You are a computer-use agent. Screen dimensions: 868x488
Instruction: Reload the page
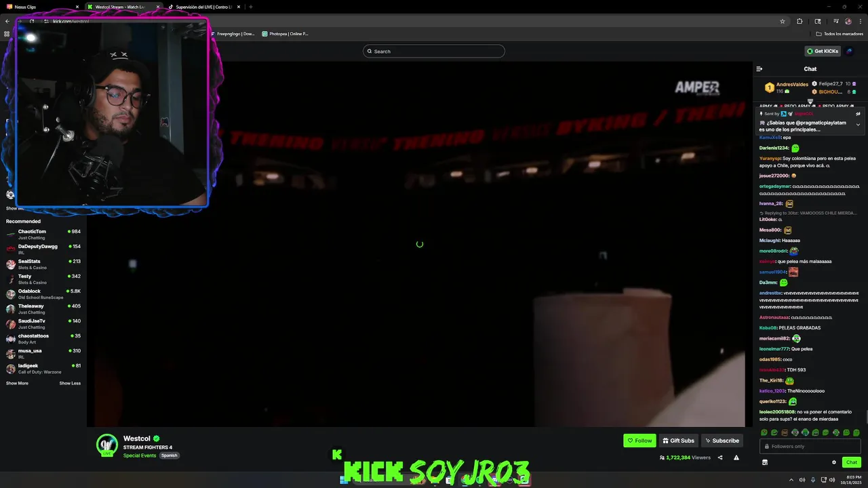(x=31, y=21)
